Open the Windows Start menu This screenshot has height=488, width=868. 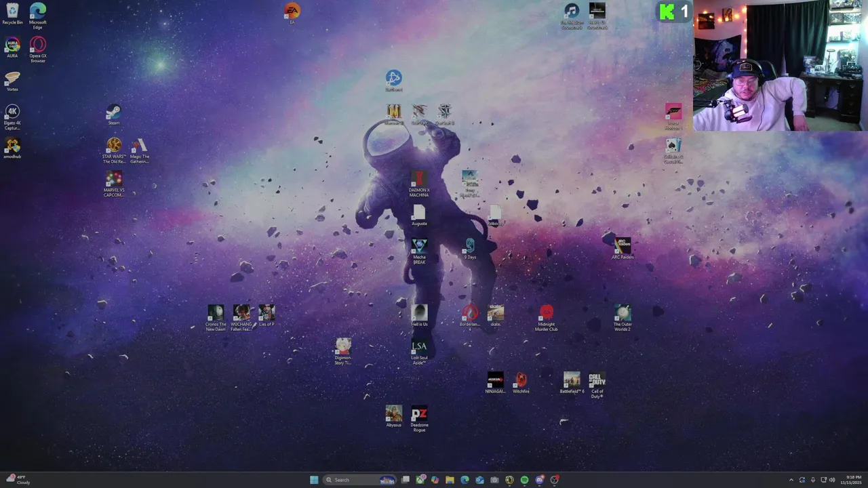[314, 480]
